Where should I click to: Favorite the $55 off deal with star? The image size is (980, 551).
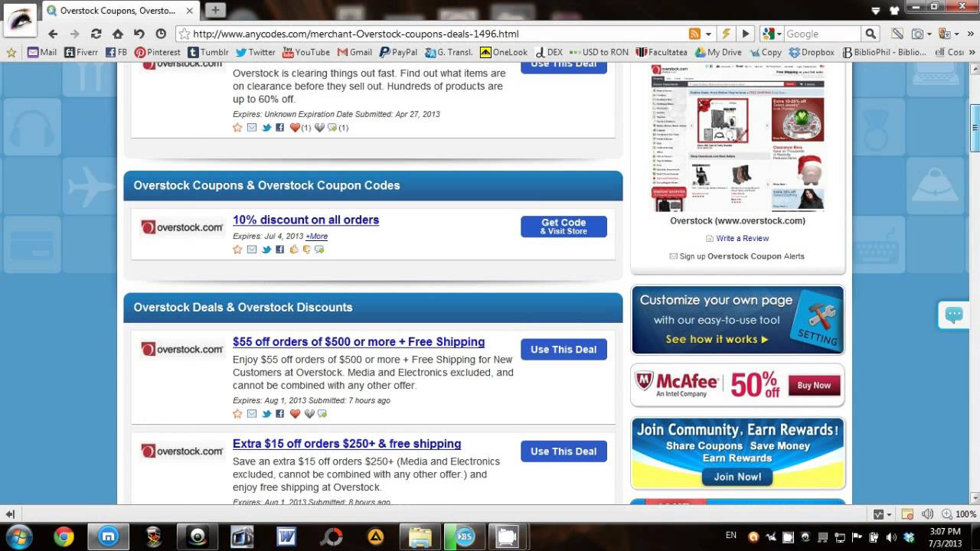tap(237, 414)
